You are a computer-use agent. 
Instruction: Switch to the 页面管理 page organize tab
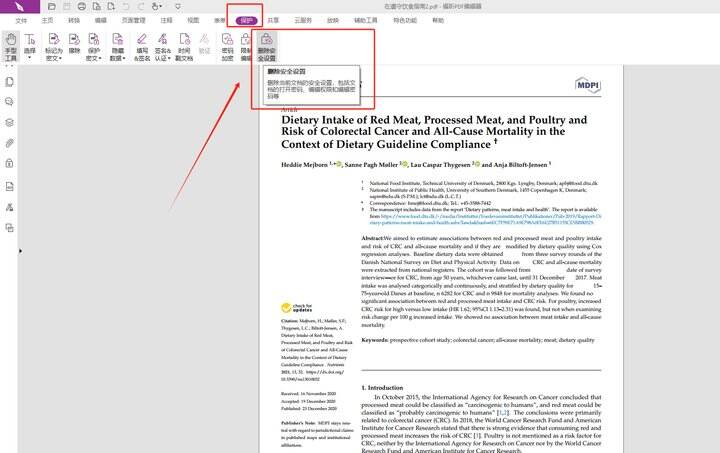pos(133,21)
